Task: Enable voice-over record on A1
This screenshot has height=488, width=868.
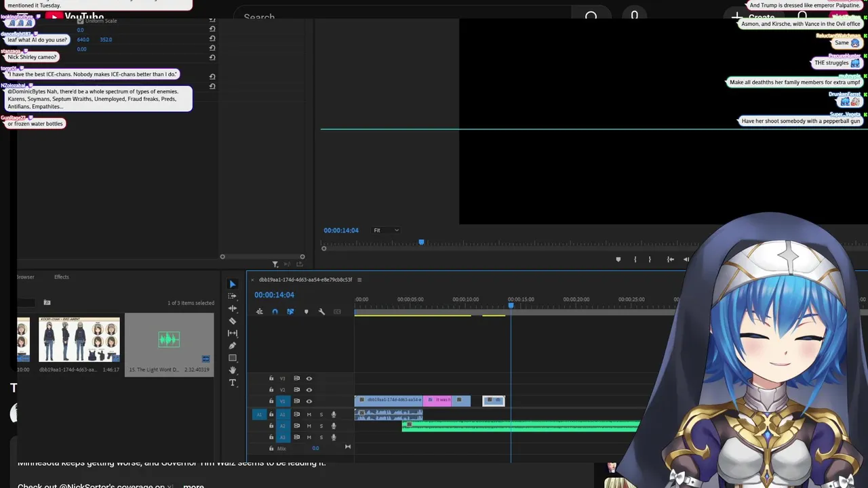Action: point(333,414)
